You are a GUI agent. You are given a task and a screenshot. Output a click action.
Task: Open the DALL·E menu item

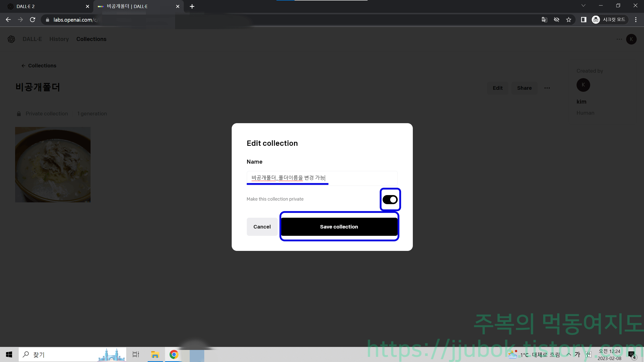[32, 39]
